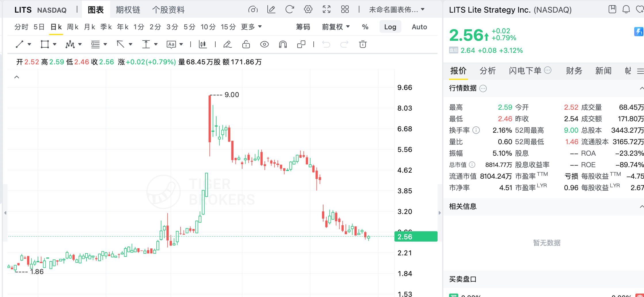Screen dimensions: 644x297
Task: Open the chart note edit icon
Action: point(271,9)
